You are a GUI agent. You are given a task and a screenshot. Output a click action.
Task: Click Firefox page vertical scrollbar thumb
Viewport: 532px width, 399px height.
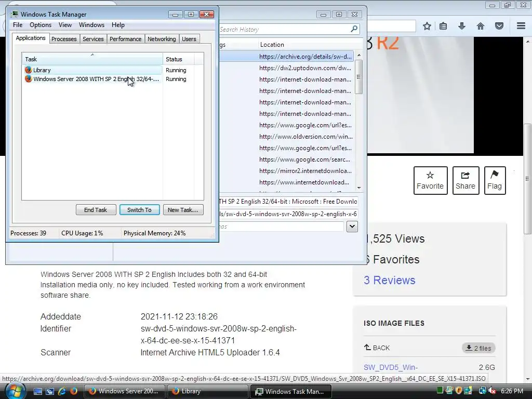[527, 179]
